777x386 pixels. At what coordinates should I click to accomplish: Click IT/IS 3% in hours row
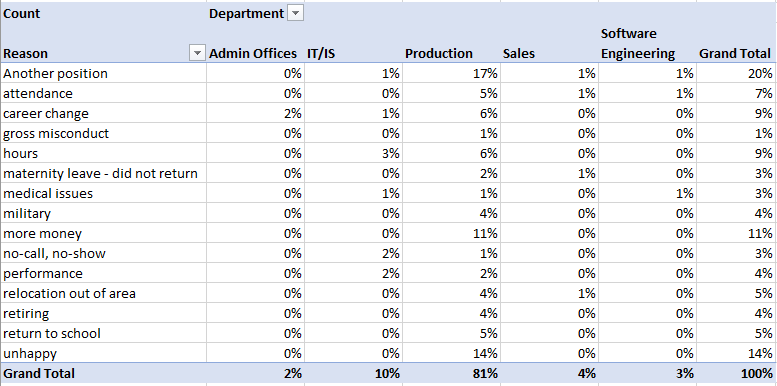click(353, 153)
